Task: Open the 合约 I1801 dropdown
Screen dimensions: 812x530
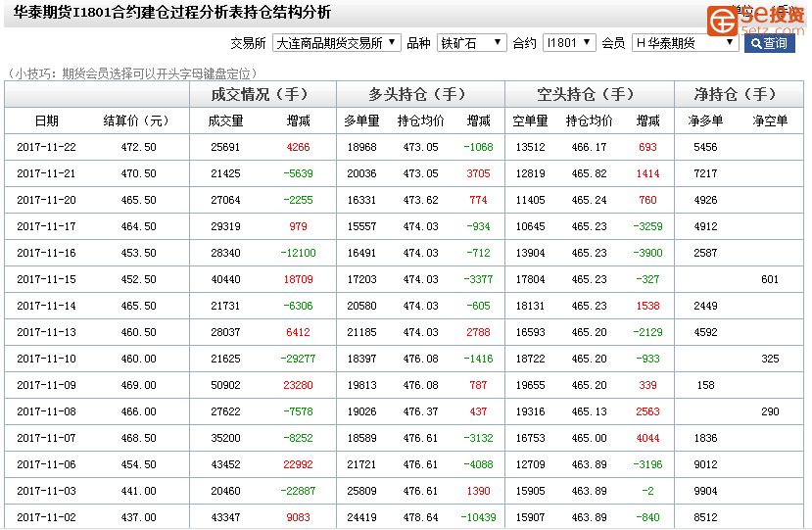Action: (569, 42)
